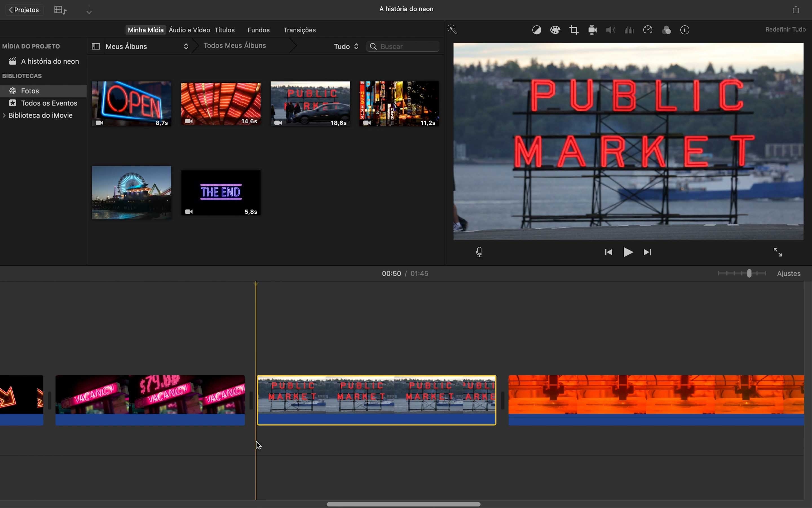
Task: Click the magic wand auto-enhance icon
Action: [x=452, y=30]
